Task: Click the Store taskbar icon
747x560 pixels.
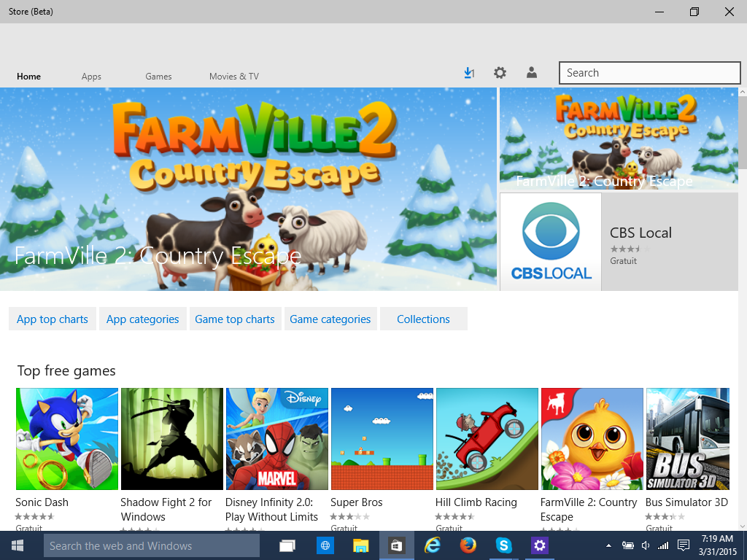Action: [396, 545]
